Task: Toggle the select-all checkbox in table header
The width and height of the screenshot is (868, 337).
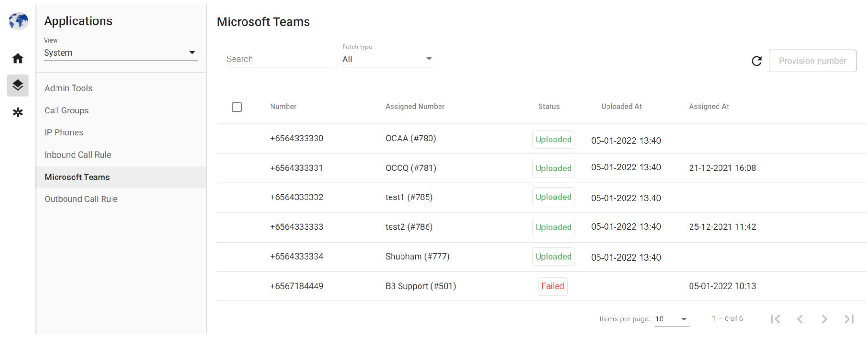Action: pos(236,107)
